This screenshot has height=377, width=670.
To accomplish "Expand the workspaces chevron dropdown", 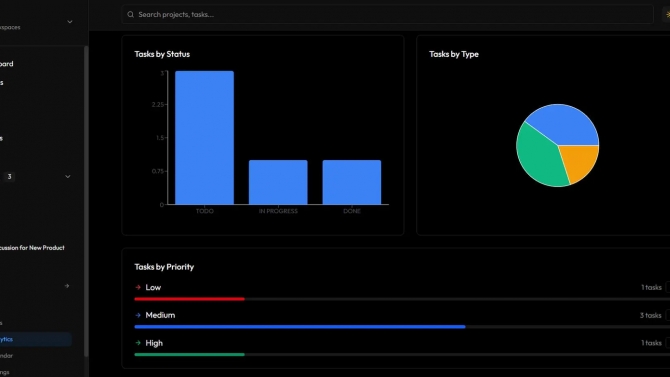I will coord(70,22).
